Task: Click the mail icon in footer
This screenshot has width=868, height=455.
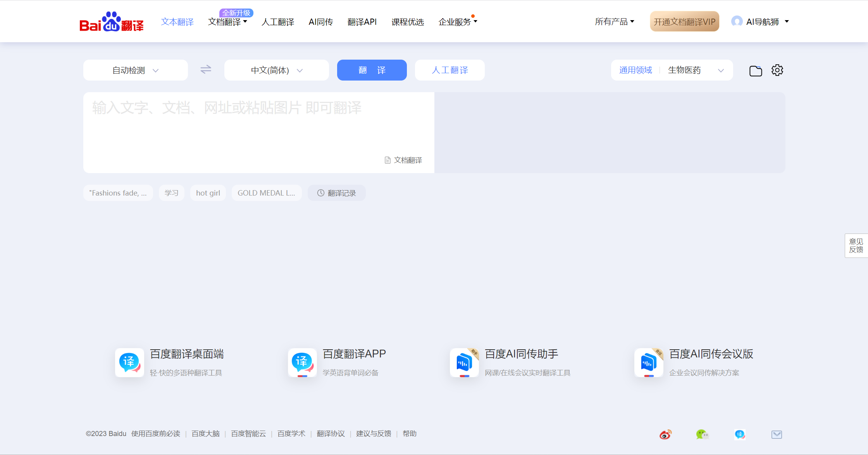Action: [777, 434]
